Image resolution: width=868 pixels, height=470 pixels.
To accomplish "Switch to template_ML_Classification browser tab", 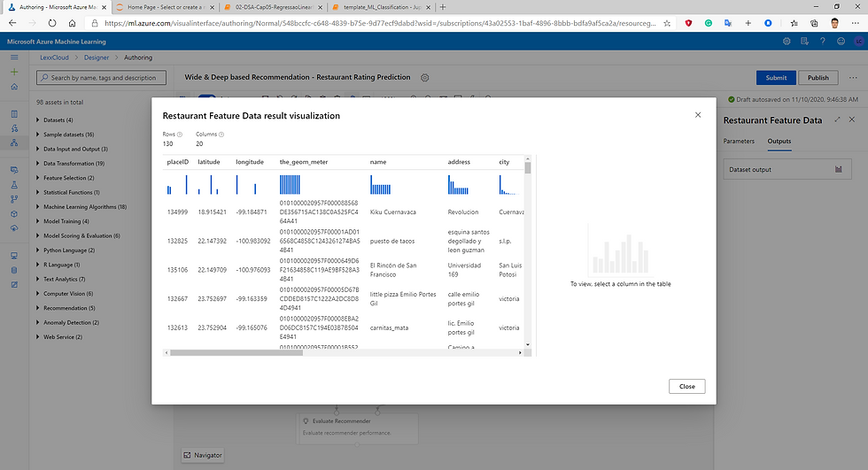I will (381, 7).
